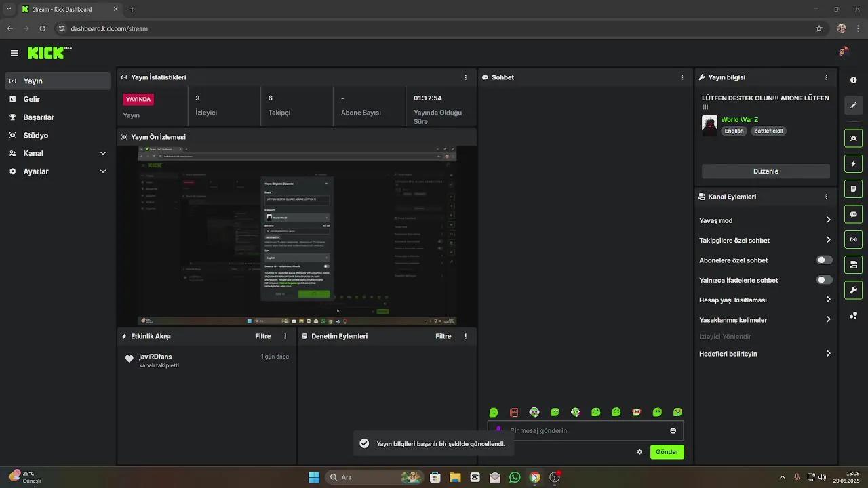Open Yayın İstatistikleri panel options menu
This screenshot has width=868, height=488.
click(x=465, y=77)
